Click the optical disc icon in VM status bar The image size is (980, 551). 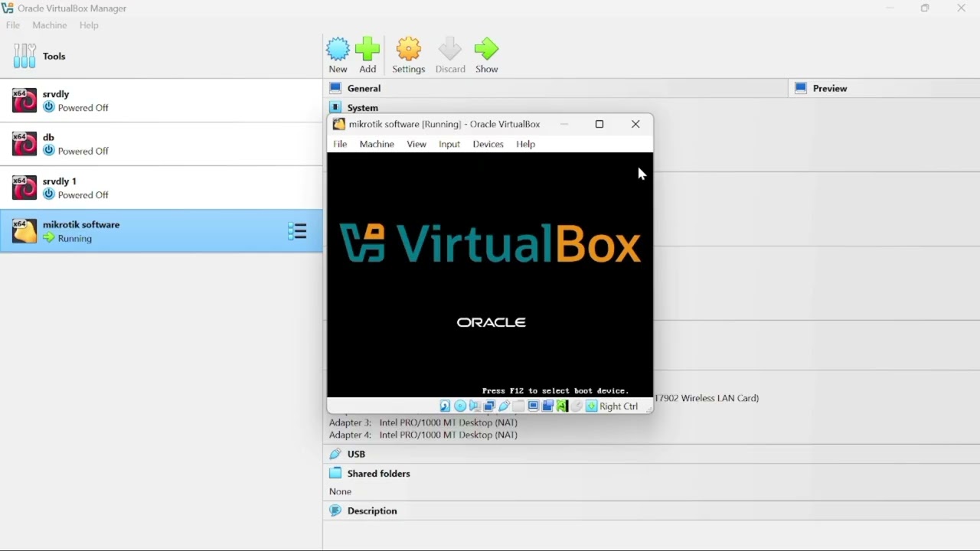460,406
